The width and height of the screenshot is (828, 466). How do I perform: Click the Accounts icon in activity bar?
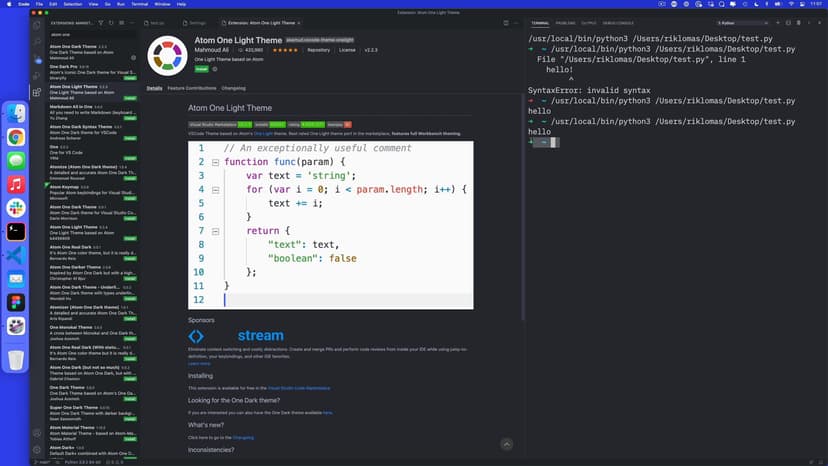(37, 433)
